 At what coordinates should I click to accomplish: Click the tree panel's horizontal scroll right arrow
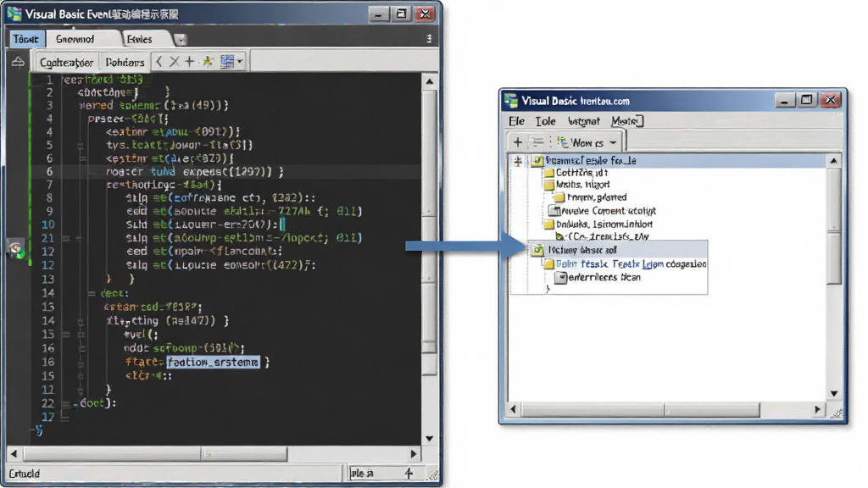[818, 409]
